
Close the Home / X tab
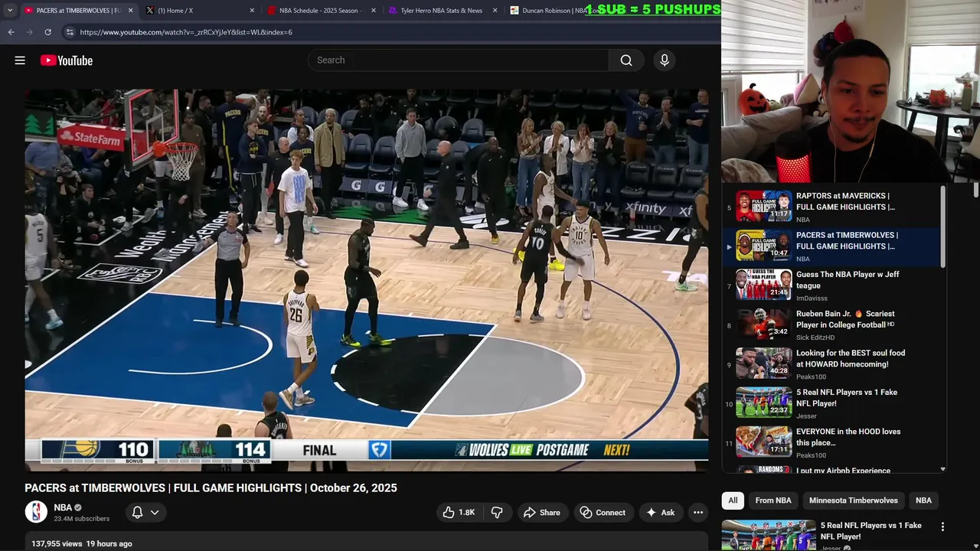252,11
